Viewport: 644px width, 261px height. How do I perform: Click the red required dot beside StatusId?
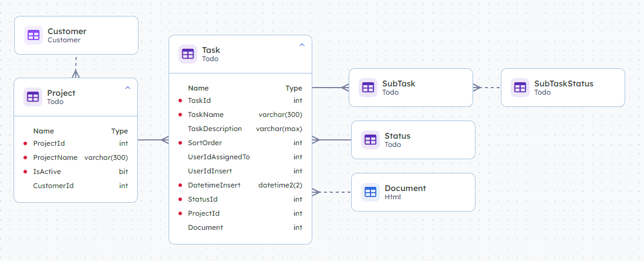[x=180, y=199]
